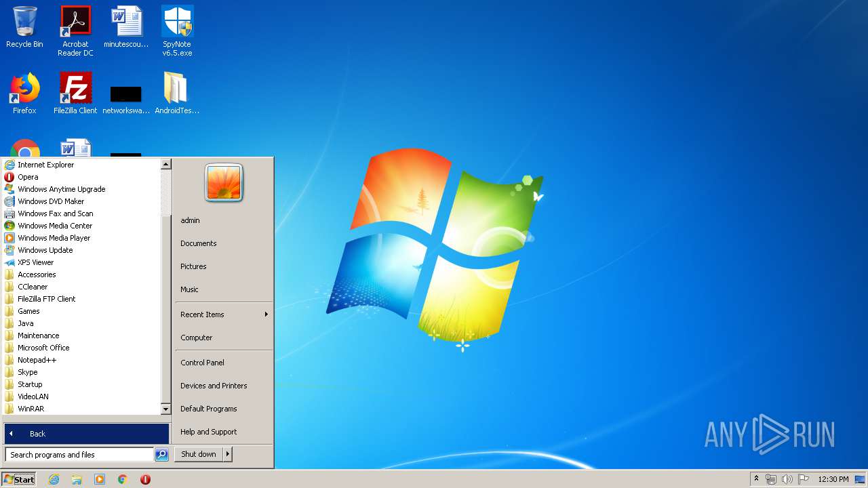Image resolution: width=868 pixels, height=488 pixels.
Task: Click the Start button
Action: [19, 479]
